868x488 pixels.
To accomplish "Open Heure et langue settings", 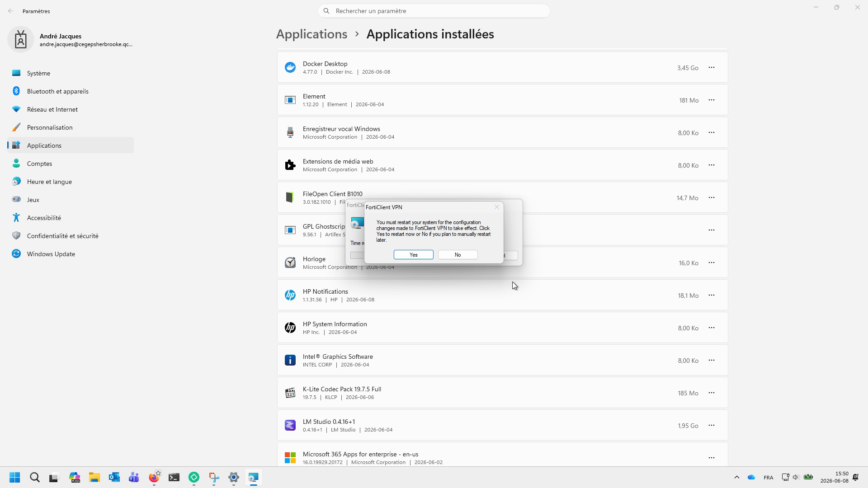I will 71,182.
